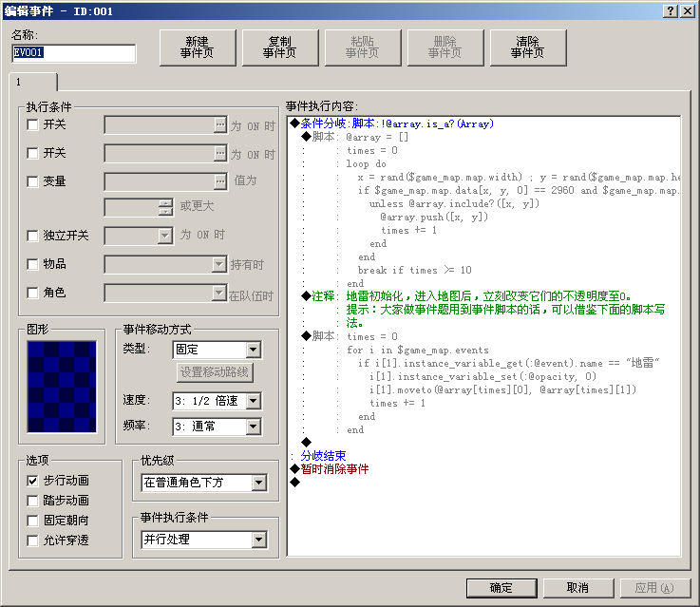This screenshot has height=607, width=700.
Task: Enable the 物品 condition checkbox
Action: 32,264
